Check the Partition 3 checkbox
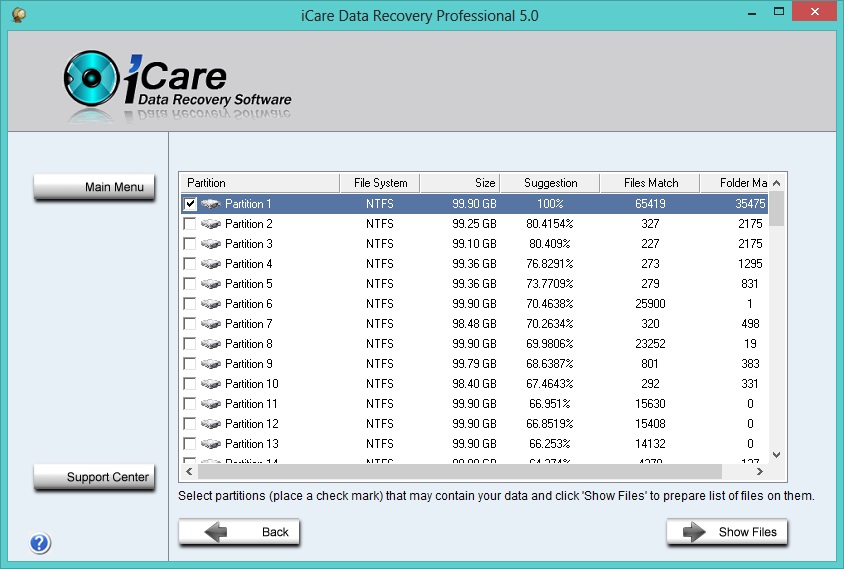The image size is (844, 569). tap(190, 244)
